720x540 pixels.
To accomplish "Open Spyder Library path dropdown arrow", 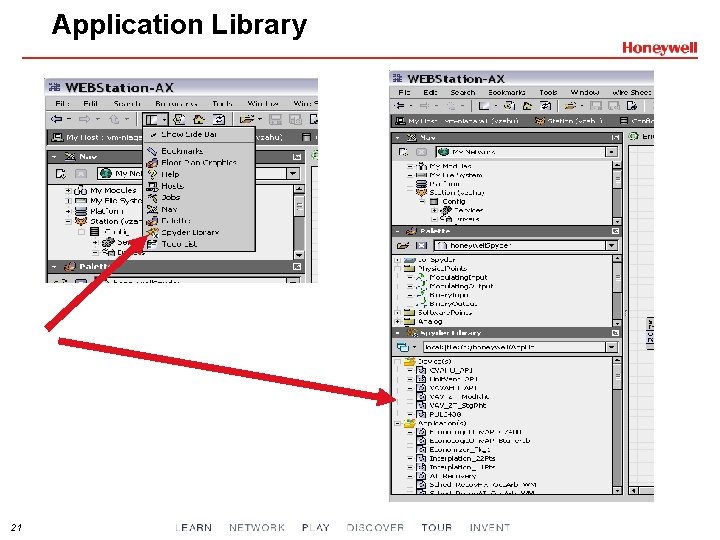I will [611, 347].
